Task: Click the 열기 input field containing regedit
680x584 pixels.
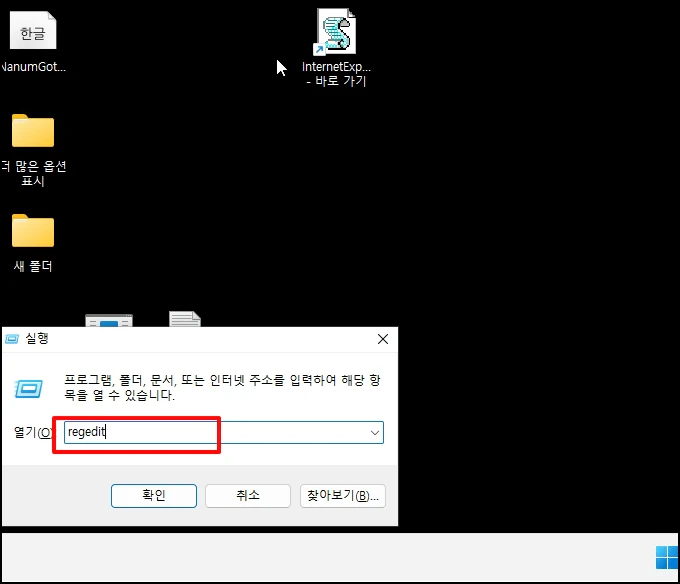Action: (x=224, y=433)
